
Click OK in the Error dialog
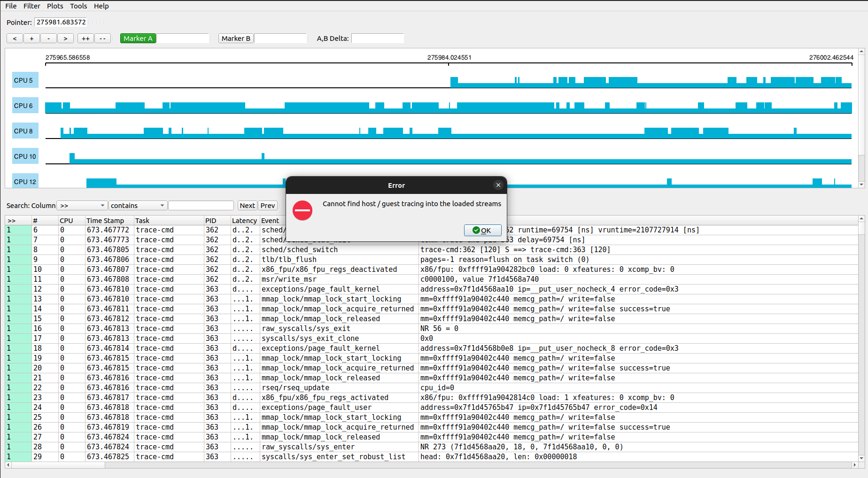pos(482,230)
